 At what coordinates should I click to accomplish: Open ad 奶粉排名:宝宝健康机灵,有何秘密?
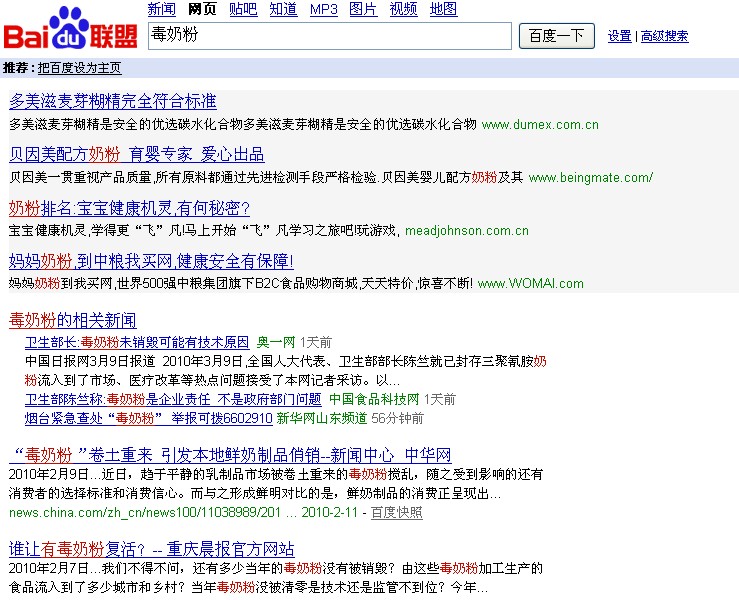point(129,208)
